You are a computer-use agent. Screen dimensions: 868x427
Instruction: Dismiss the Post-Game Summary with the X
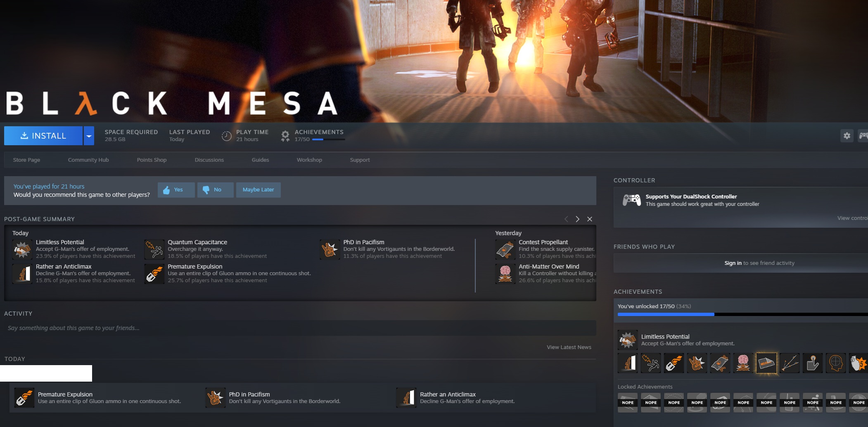click(x=590, y=219)
